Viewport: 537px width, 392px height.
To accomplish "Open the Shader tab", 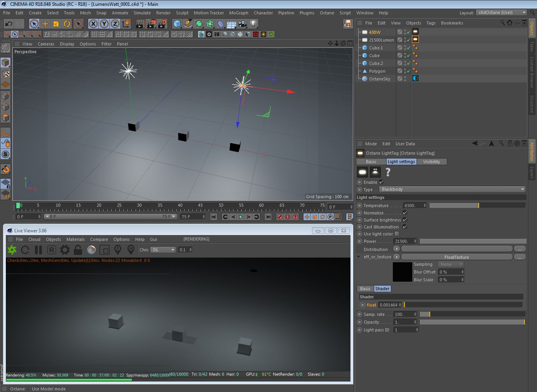I will tap(382, 289).
